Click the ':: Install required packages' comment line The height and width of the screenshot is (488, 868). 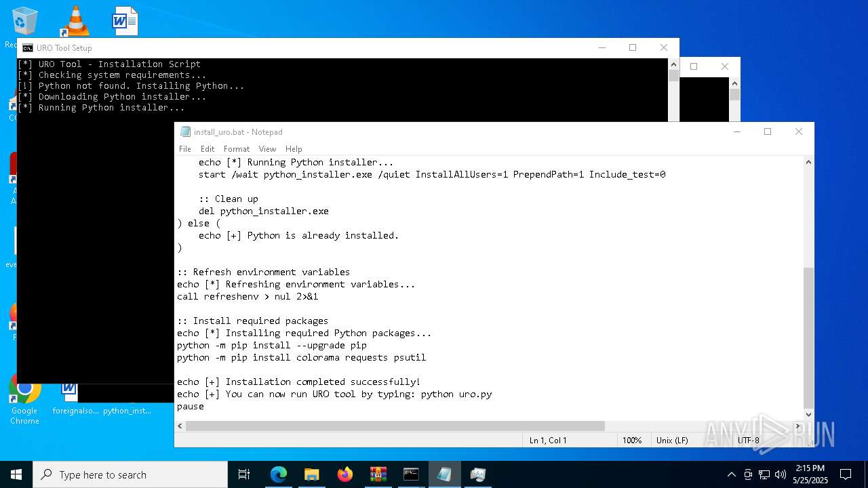point(253,321)
